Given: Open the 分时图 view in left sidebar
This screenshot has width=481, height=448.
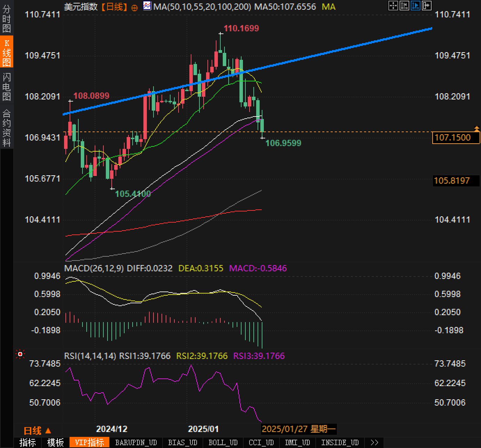Looking at the screenshot, I should (7, 19).
